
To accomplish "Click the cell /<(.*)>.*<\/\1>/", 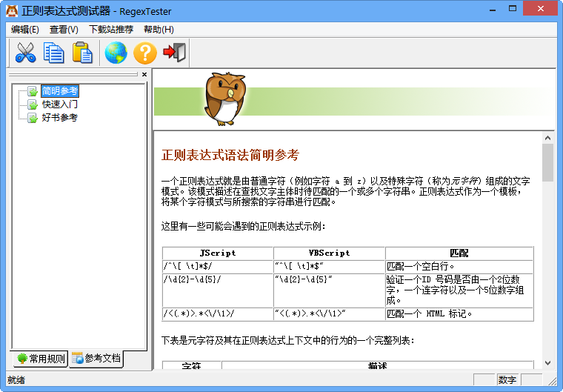I will pyautogui.click(x=218, y=314).
